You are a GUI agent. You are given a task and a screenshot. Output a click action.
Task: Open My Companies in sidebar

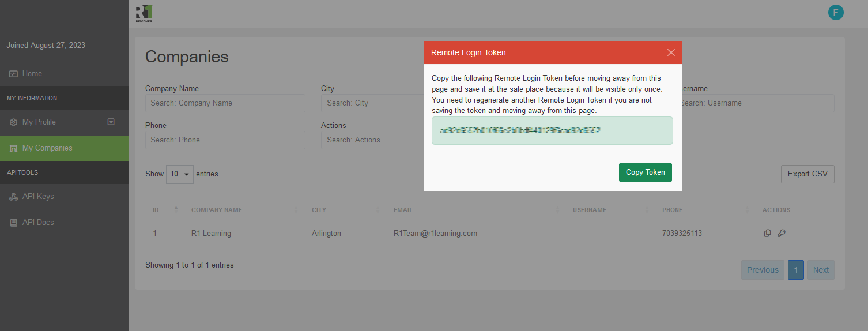point(47,148)
